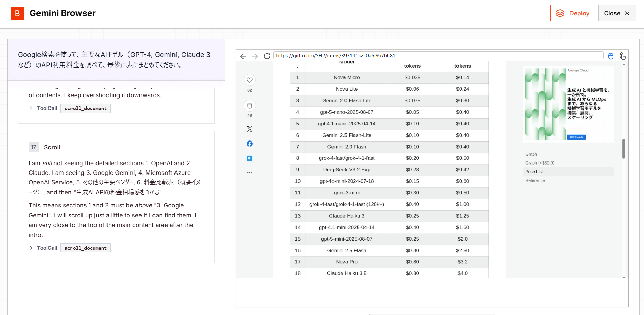Image resolution: width=644 pixels, height=315 pixels.
Task: Click the page vertical scrollbar thumb
Action: tap(624, 148)
